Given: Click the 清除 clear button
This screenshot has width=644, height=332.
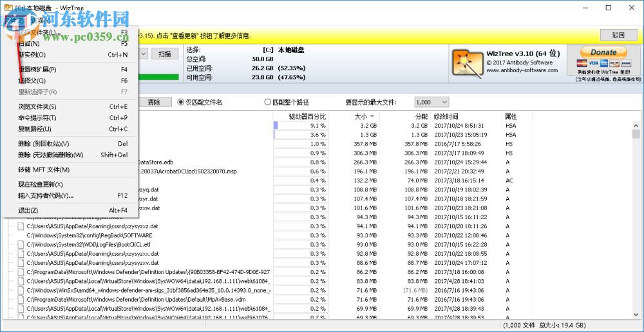Looking at the screenshot, I should [154, 103].
